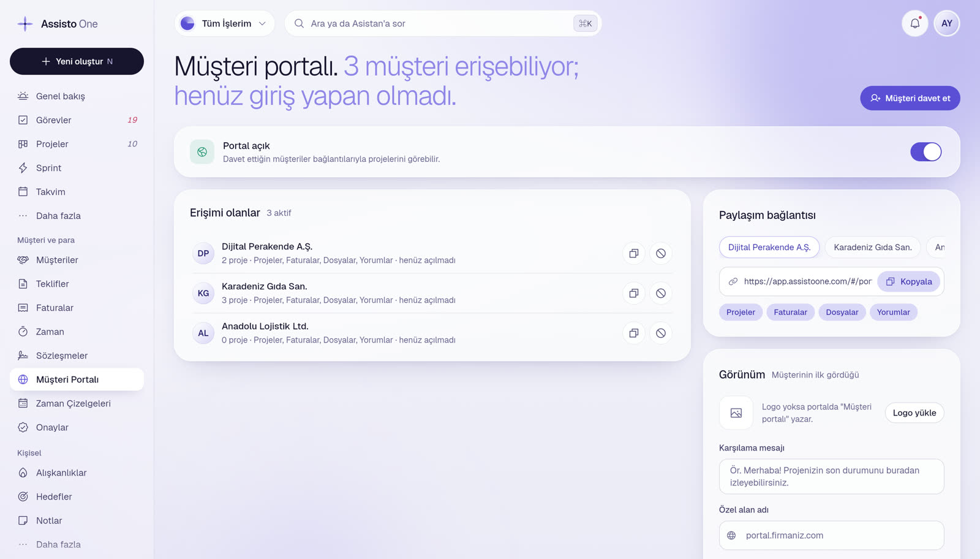Revoke access for Anadolu Lojistik Ltd.

[661, 333]
